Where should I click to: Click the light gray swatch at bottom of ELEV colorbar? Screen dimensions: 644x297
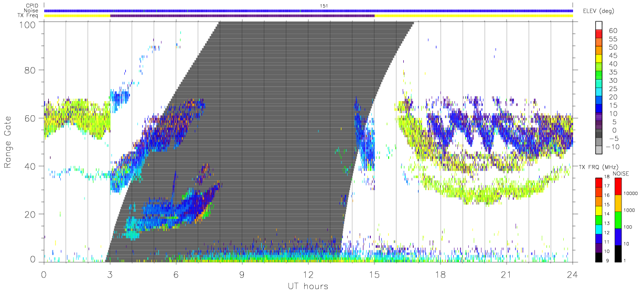tap(599, 151)
